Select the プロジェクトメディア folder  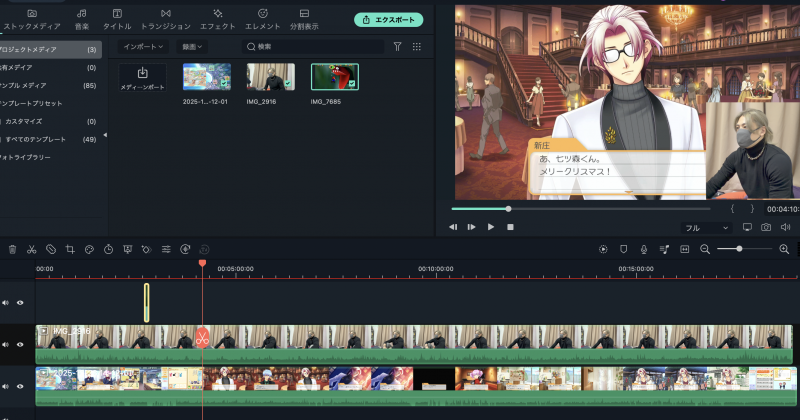[50, 50]
